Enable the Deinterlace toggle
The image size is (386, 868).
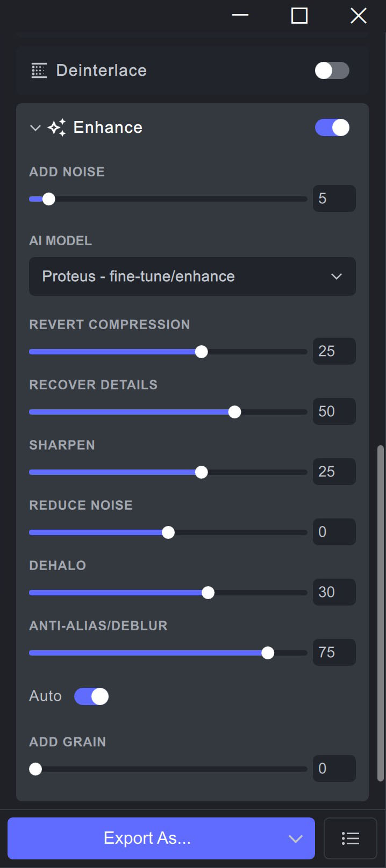pos(332,70)
